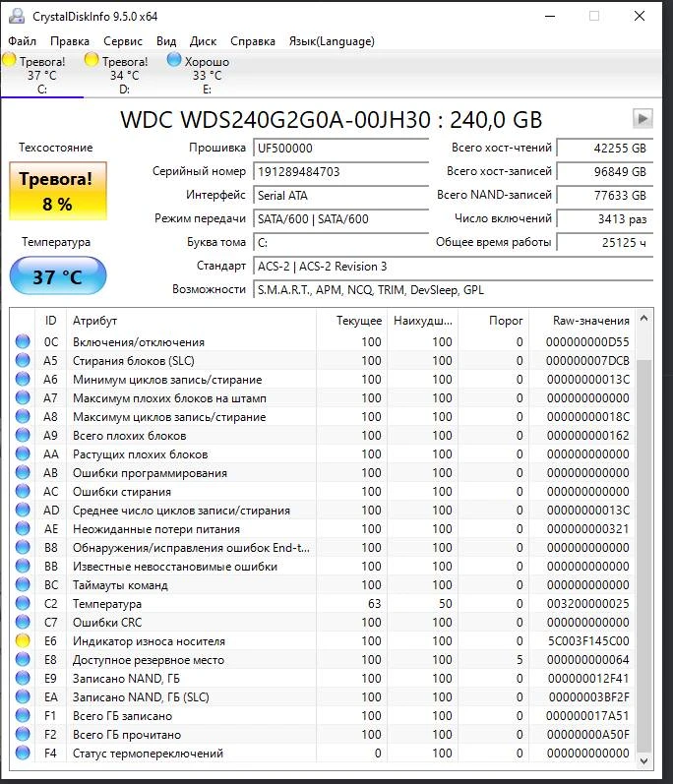The height and width of the screenshot is (784, 673).
Task: Click the blue status dot of attribute AE
Action: 23,528
